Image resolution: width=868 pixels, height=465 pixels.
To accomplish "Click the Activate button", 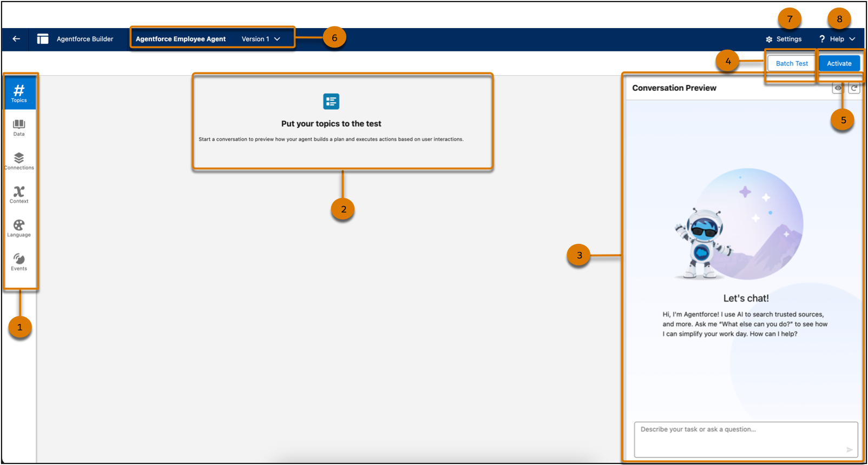I will (x=839, y=63).
